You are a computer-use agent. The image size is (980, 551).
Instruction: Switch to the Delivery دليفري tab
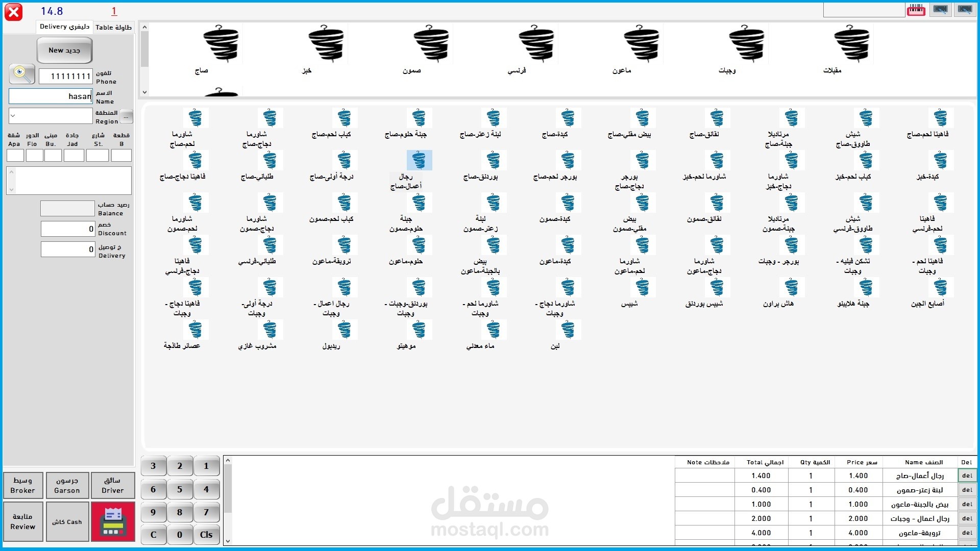[x=64, y=27]
